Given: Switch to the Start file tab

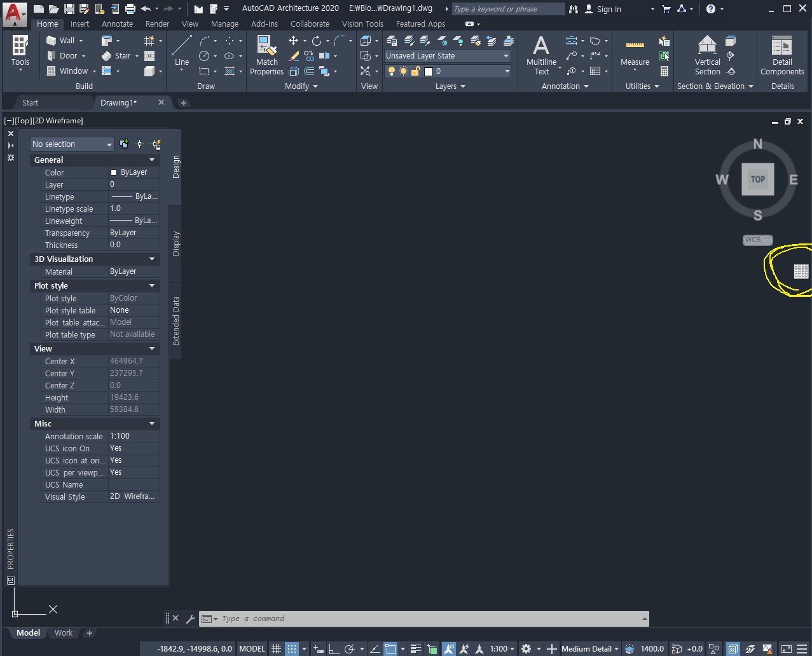Looking at the screenshot, I should [30, 102].
